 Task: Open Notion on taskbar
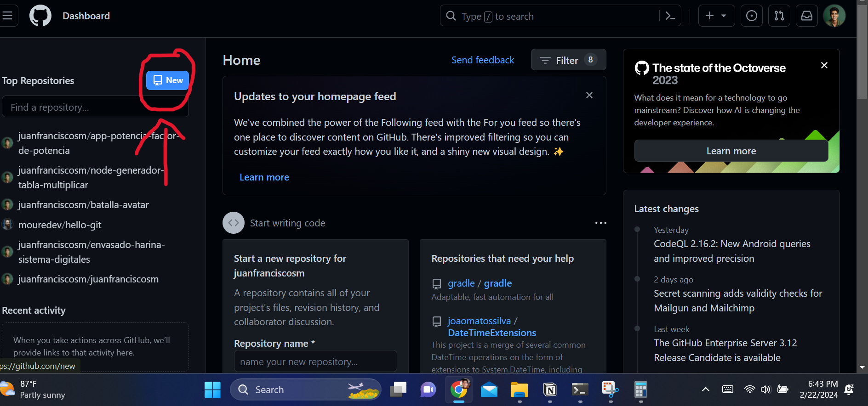[550, 390]
